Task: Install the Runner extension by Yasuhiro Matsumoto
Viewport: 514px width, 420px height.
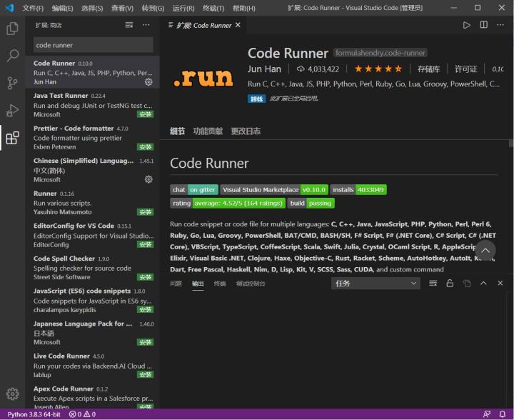Action: pyautogui.click(x=145, y=212)
